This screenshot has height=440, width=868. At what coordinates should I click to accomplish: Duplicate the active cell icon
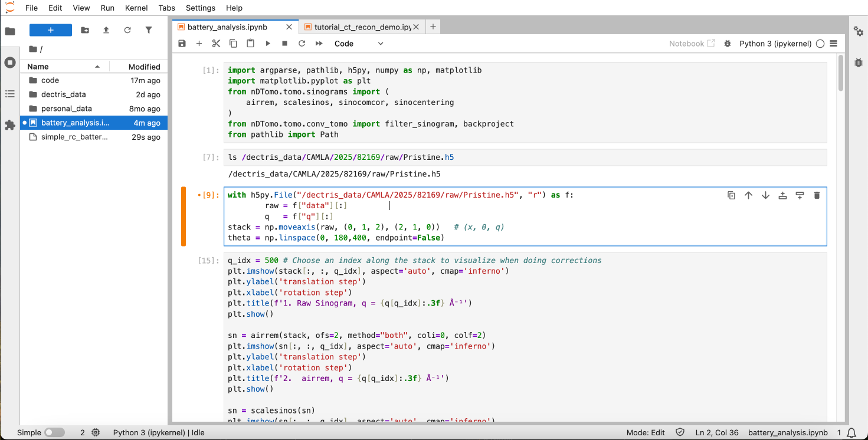(x=731, y=195)
